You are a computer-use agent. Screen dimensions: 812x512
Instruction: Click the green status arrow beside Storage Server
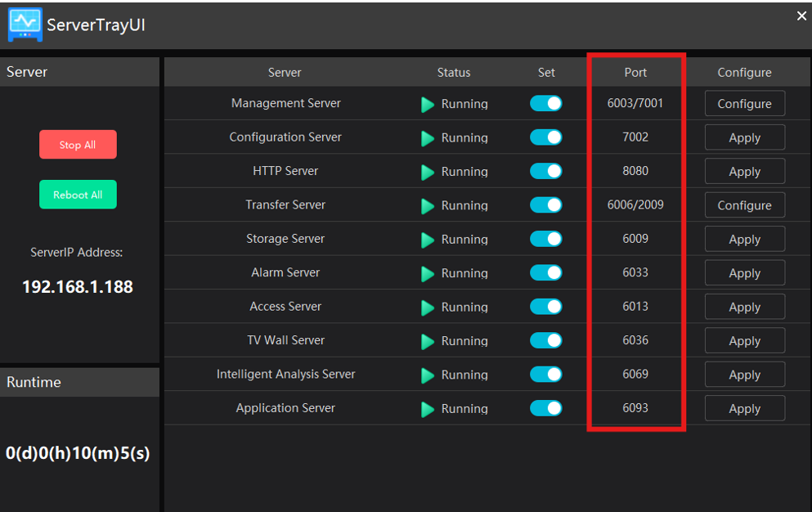click(428, 240)
